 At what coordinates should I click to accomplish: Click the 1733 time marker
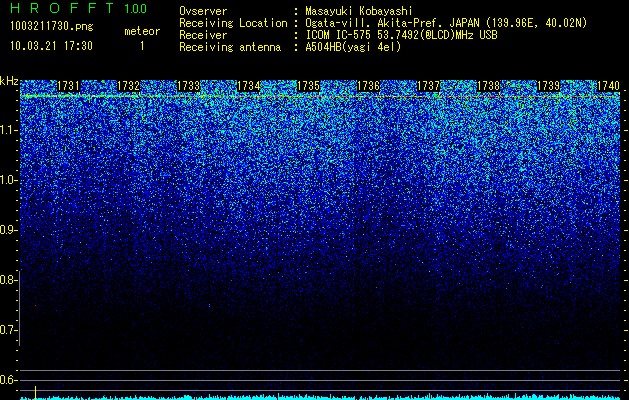189,86
